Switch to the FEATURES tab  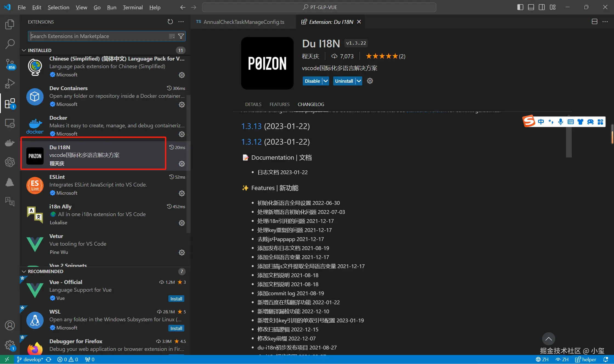279,104
